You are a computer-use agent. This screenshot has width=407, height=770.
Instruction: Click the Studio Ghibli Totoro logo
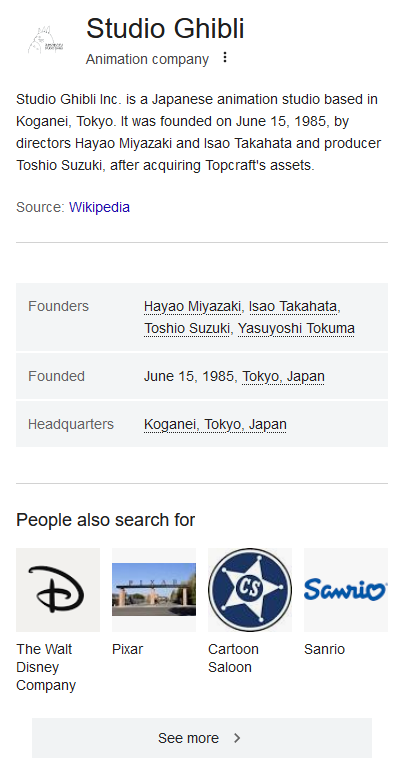46,40
